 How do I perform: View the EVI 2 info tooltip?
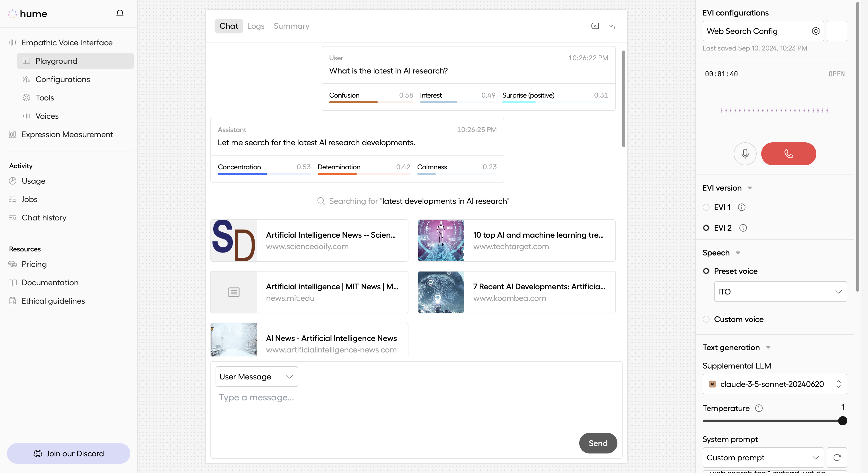tap(743, 228)
